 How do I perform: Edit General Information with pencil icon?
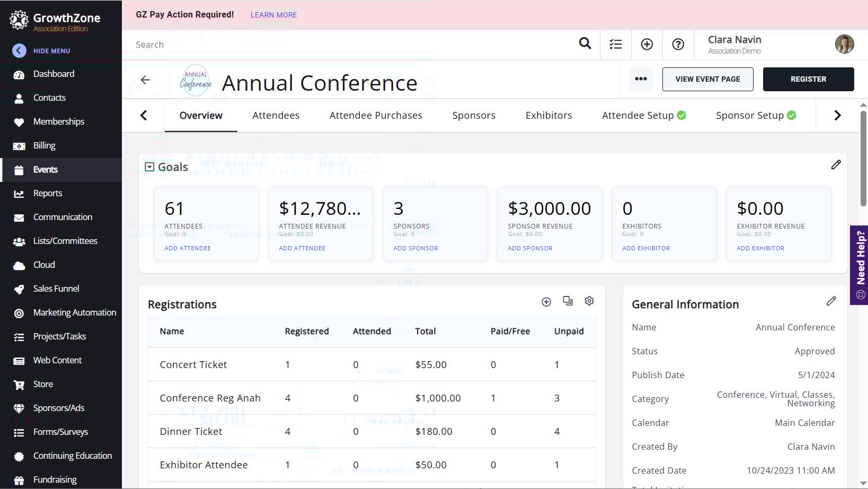click(831, 301)
